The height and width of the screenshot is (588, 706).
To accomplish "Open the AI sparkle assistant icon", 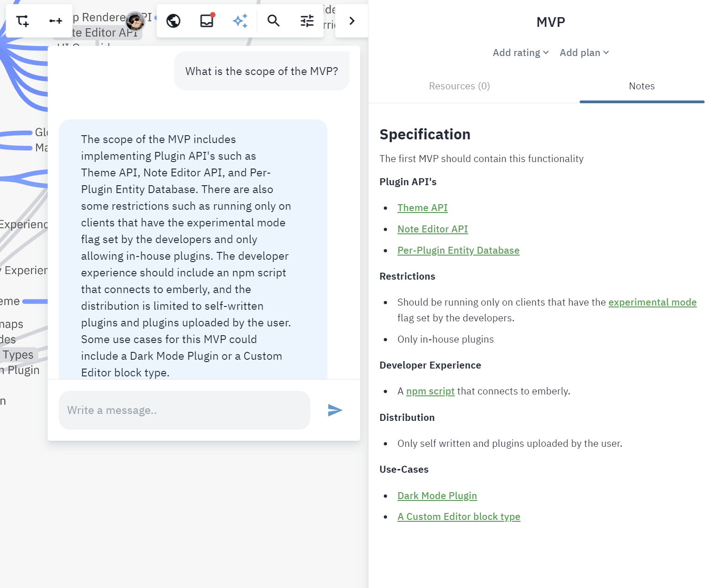I will coord(240,21).
